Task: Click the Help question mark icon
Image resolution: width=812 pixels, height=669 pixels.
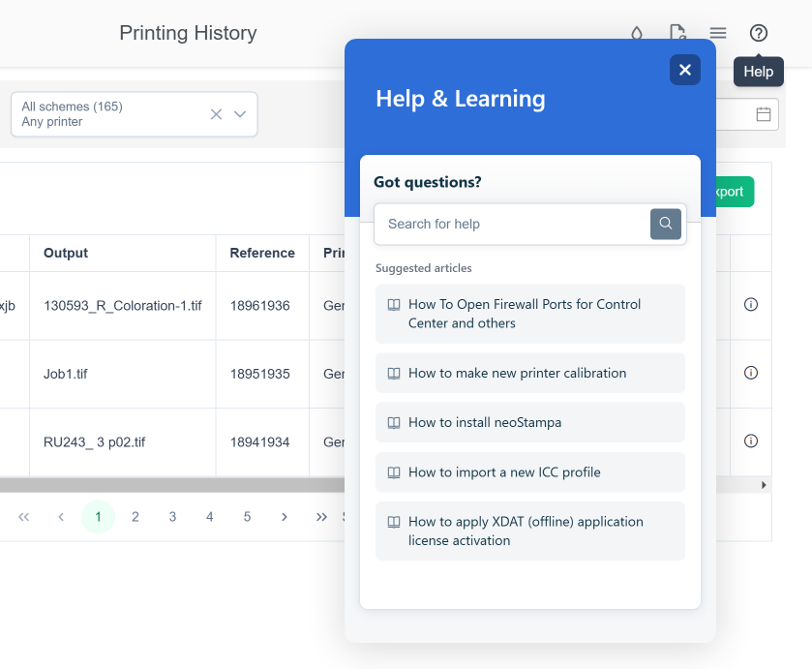Action: (758, 33)
